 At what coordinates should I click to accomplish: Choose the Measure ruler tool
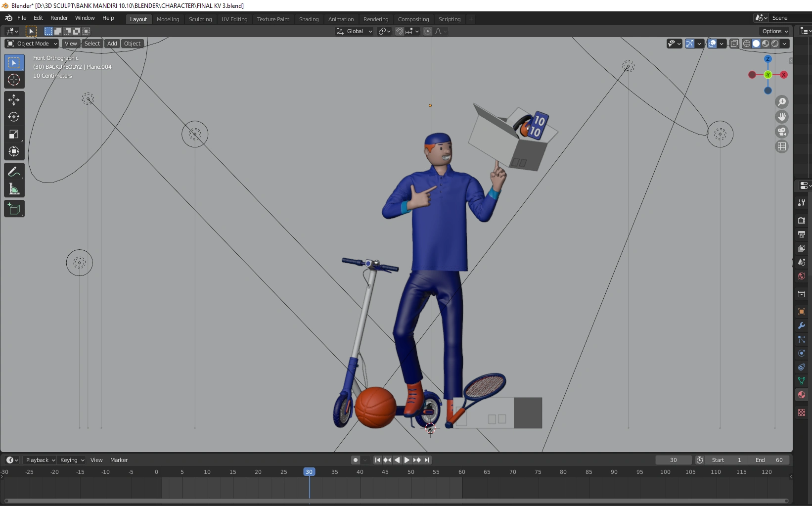[14, 189]
